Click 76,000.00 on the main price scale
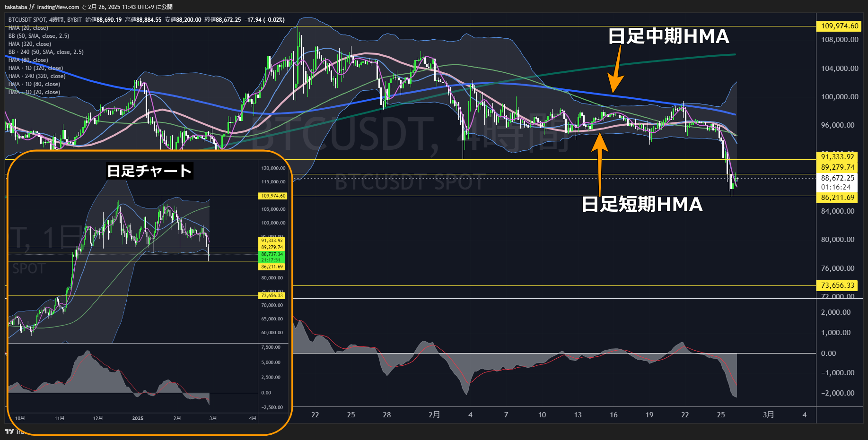868x440 pixels. tap(838, 268)
